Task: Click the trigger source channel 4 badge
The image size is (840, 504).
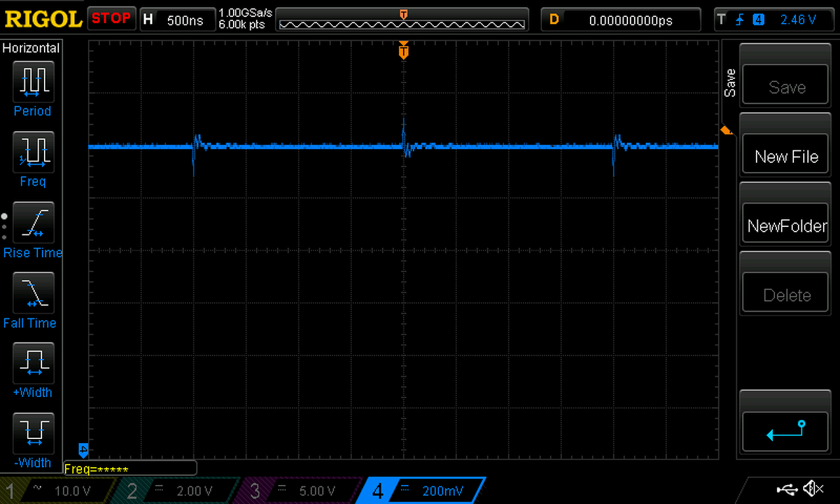Action: click(x=759, y=20)
